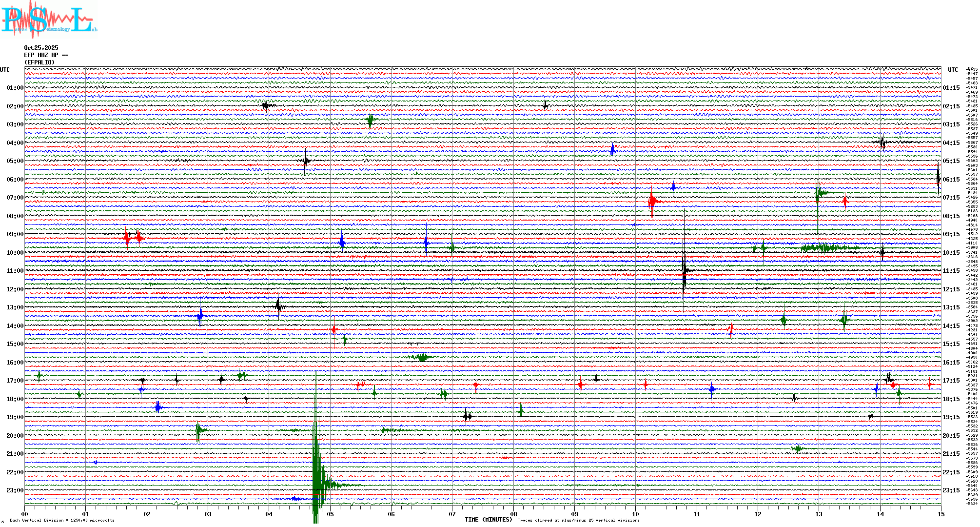The width and height of the screenshot is (980, 527).
Task: Select the 23:00 hour label on left axis
Action: point(15,490)
